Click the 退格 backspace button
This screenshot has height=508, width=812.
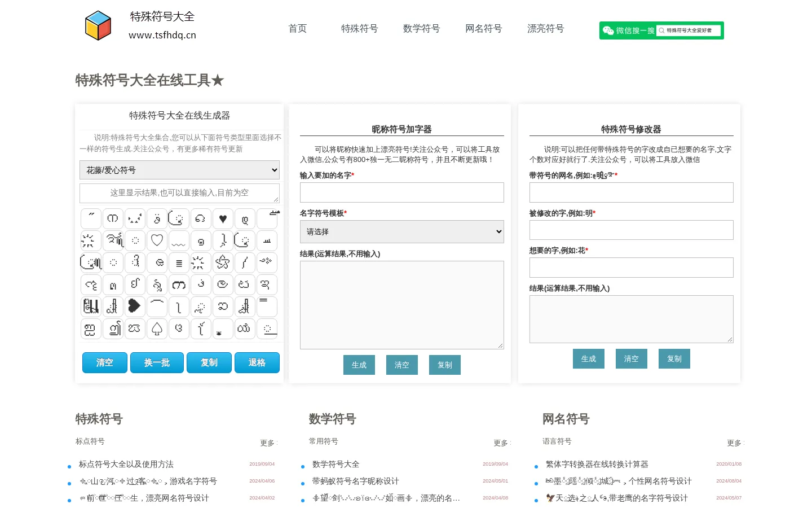point(257,362)
